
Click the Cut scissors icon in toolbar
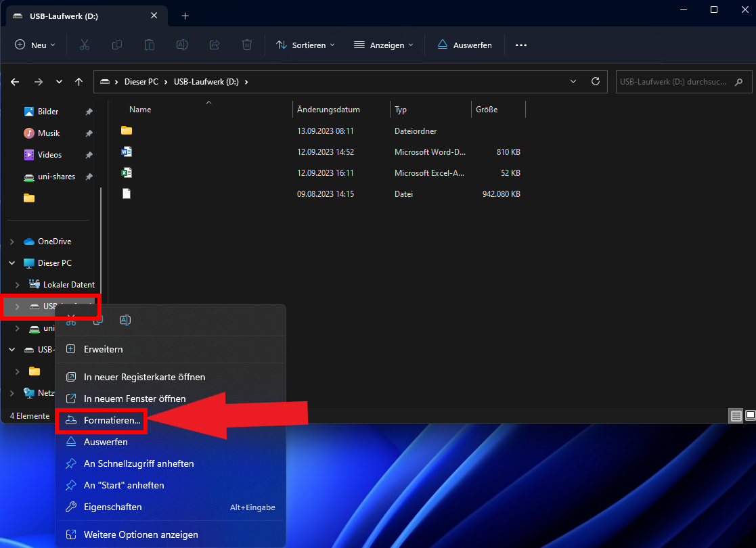pyautogui.click(x=85, y=45)
